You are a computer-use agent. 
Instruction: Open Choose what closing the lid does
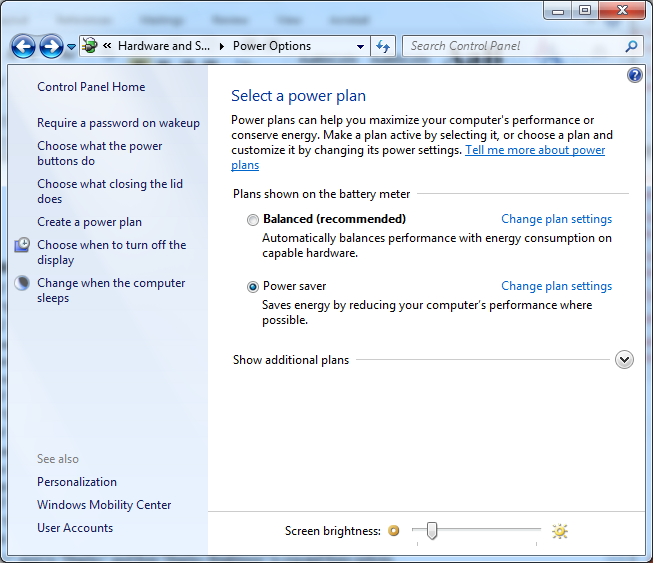[x=110, y=191]
